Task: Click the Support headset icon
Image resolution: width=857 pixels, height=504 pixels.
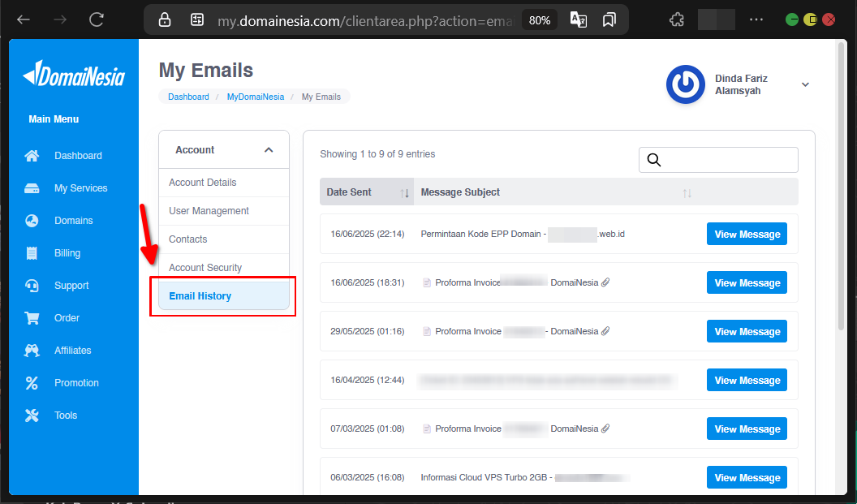Action: [32, 286]
